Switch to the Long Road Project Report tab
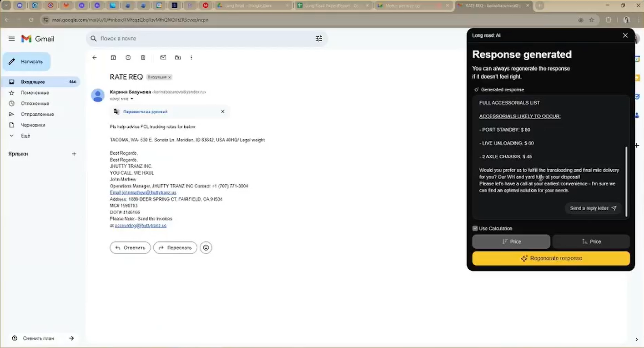This screenshot has width=644, height=348. [333, 6]
